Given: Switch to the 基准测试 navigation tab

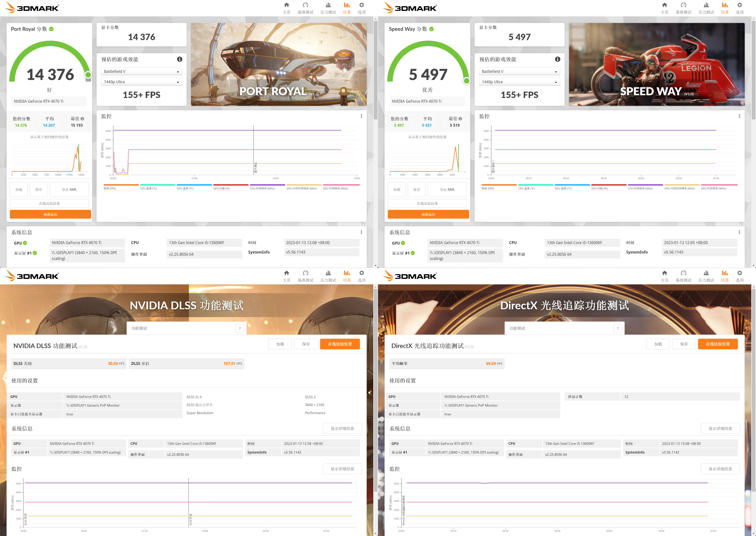Looking at the screenshot, I should coord(306,8).
